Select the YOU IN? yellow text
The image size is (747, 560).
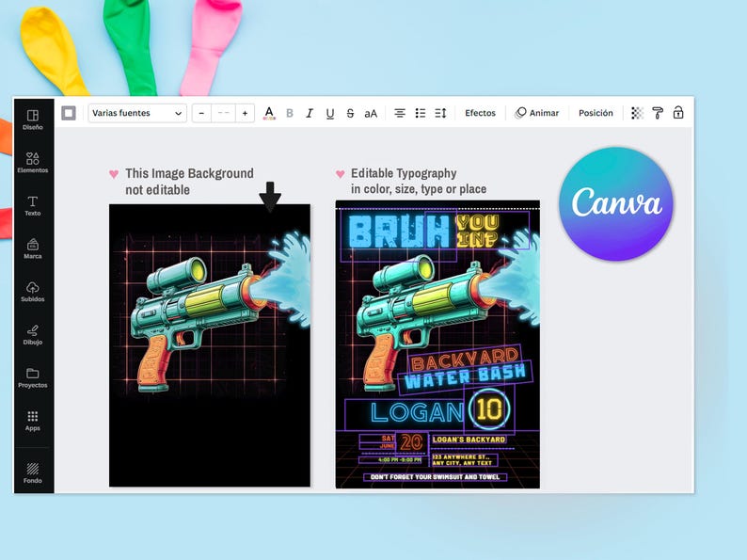[x=477, y=231]
